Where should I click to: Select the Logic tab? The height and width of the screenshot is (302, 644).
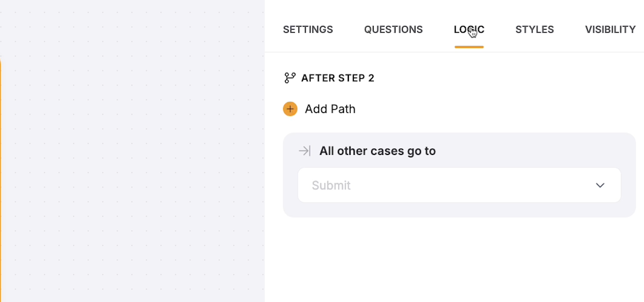(469, 30)
